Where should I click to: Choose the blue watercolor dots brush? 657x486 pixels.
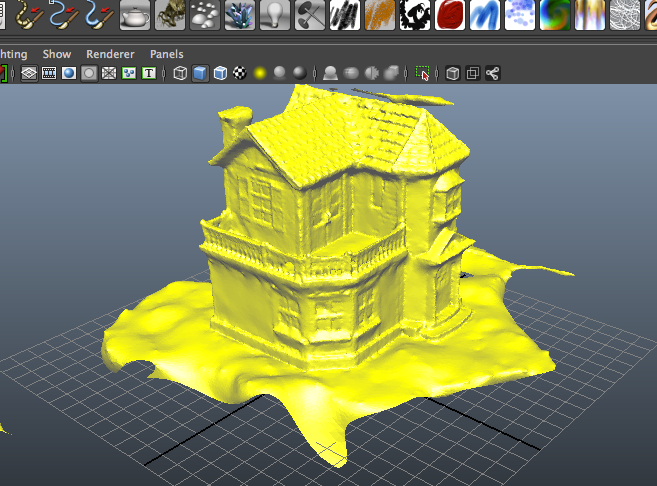(x=520, y=15)
